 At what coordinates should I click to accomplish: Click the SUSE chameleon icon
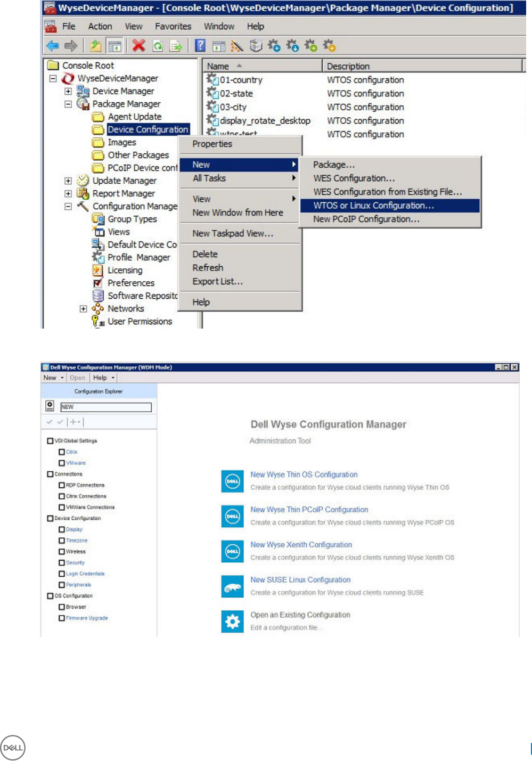233,586
